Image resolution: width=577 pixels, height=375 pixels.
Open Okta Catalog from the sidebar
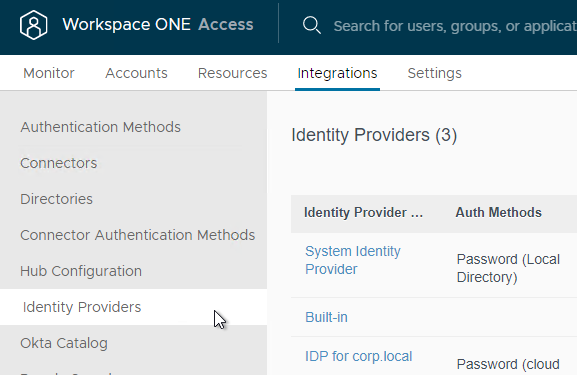pyautogui.click(x=64, y=343)
